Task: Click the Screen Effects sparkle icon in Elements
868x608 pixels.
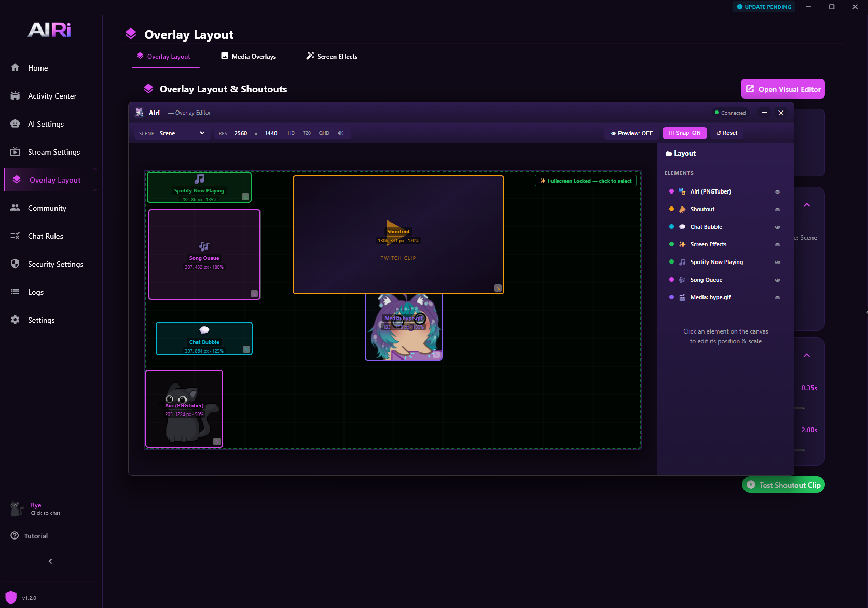Action: pos(682,244)
